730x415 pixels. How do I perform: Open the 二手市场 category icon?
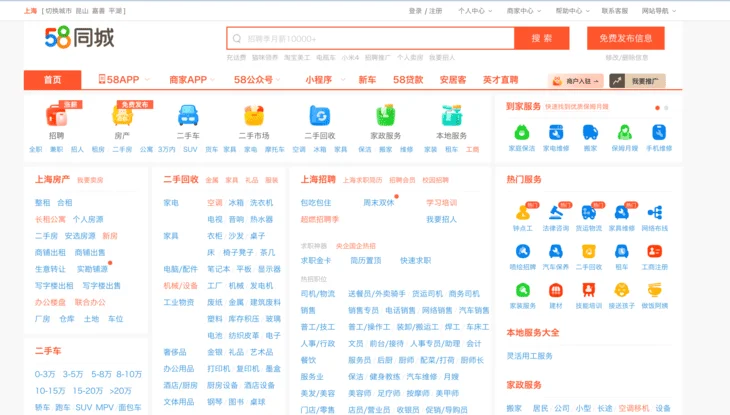click(254, 116)
